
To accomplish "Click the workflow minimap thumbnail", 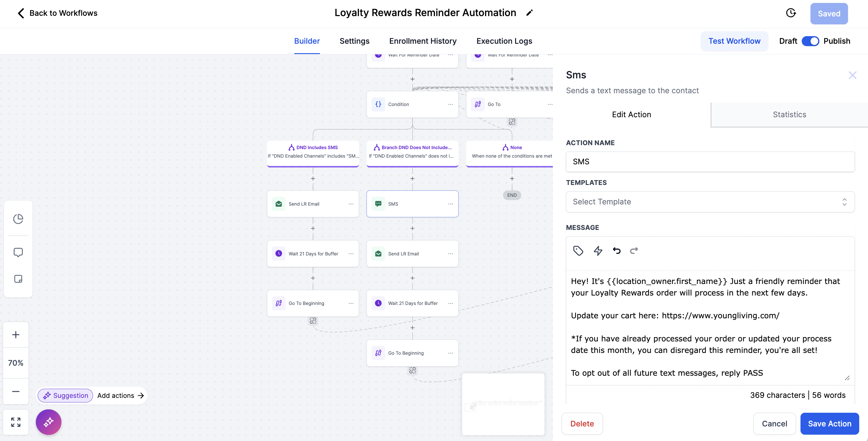I will (503, 404).
